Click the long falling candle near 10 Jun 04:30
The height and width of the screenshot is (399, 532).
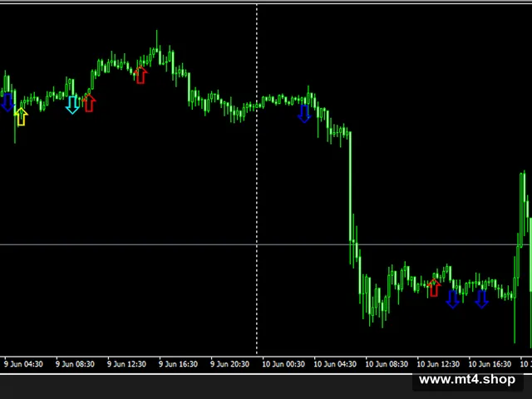point(351,198)
